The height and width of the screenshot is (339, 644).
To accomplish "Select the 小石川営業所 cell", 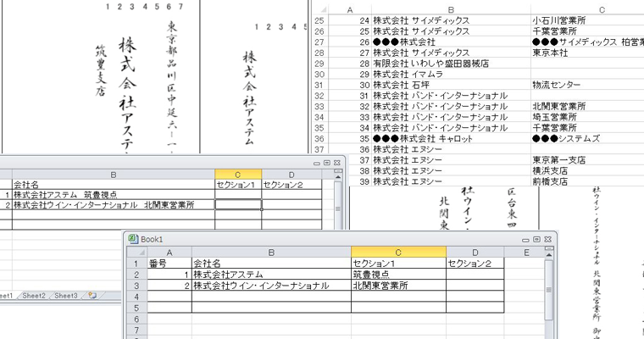I will point(587,20).
